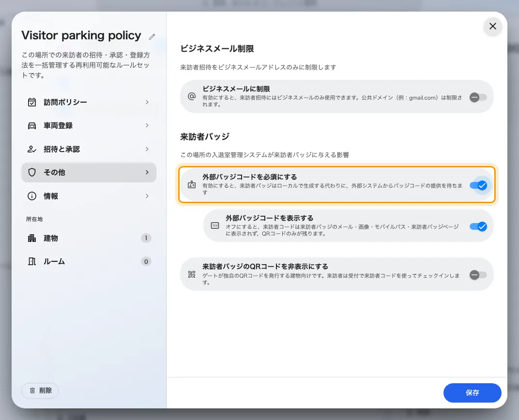Click the shield icon next to その他
The image size is (519, 420).
(32, 172)
